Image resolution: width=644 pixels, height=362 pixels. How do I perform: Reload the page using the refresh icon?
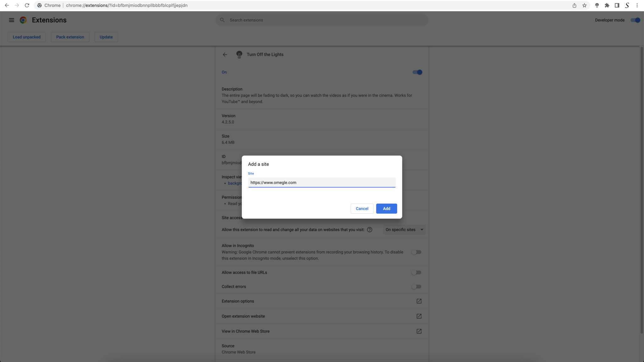pos(27,5)
